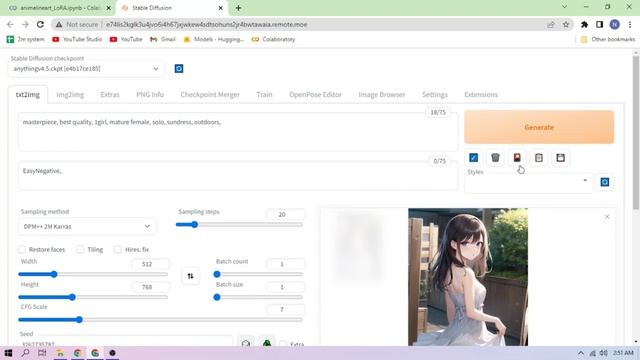Swap width and height values
The image size is (640, 360).
pos(190,276)
